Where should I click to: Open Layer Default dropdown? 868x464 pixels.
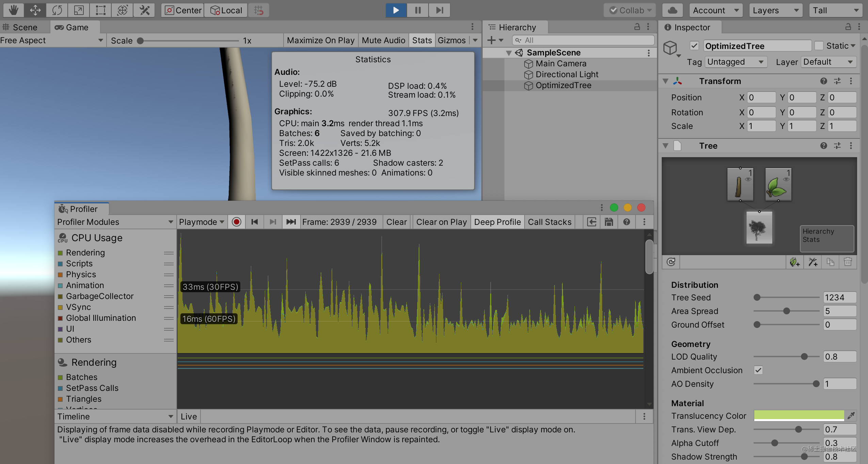click(x=829, y=62)
